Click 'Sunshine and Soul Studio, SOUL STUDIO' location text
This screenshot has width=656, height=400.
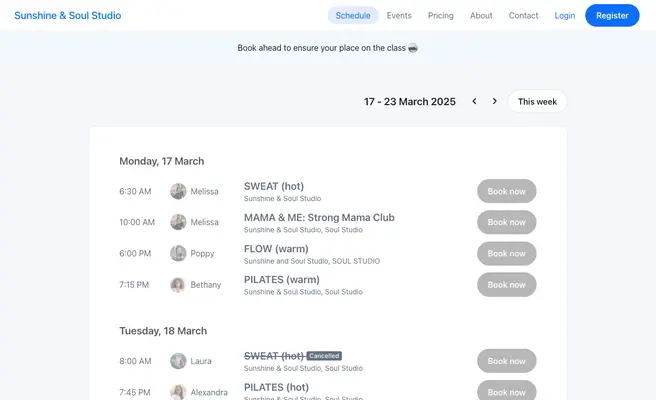coord(312,261)
